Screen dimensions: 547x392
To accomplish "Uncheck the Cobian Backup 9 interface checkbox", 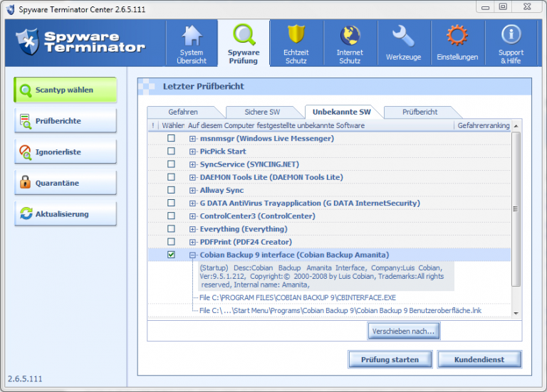I will (171, 255).
